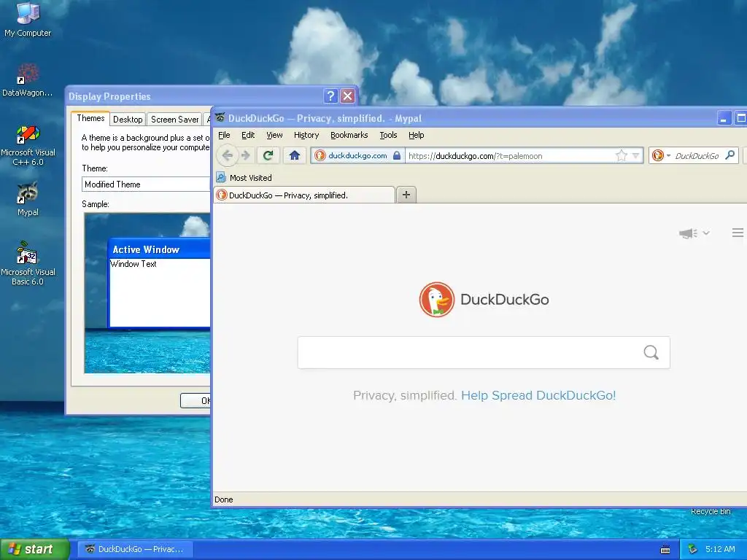Open the Windows start menu
Viewport: 747px width, 560px height.
click(35, 549)
